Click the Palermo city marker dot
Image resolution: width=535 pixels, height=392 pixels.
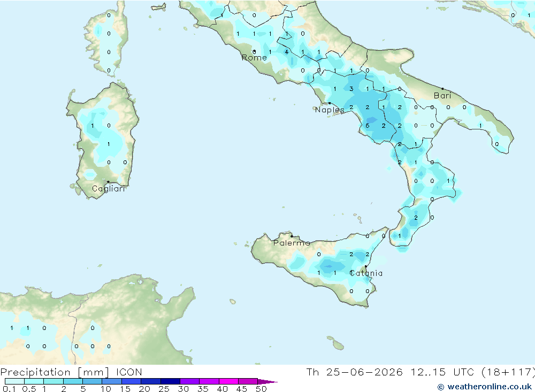[292, 236]
